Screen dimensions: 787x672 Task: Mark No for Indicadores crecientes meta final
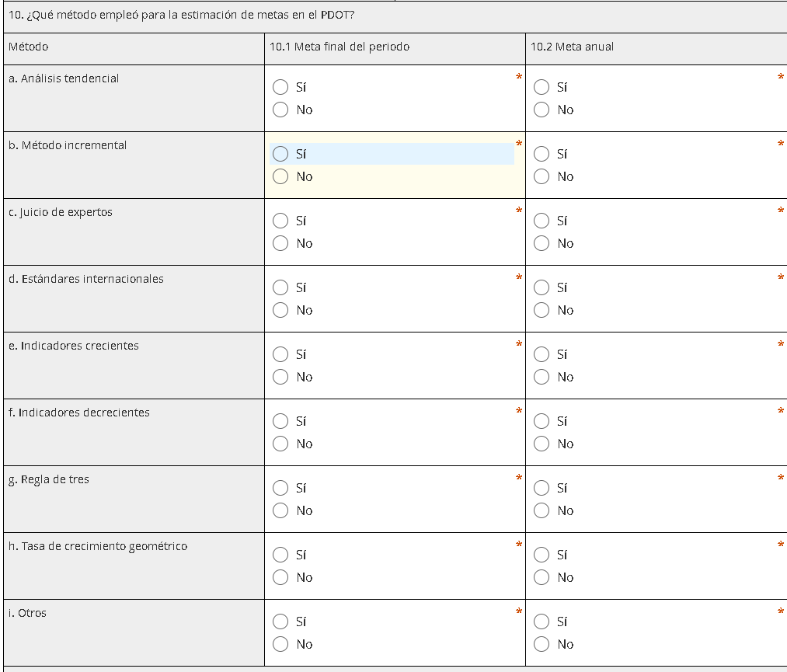pyautogui.click(x=280, y=377)
